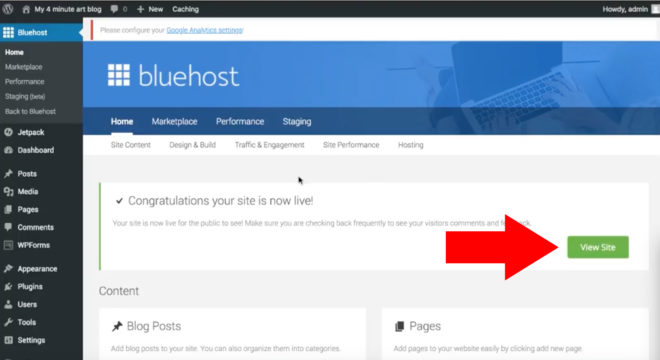This screenshot has height=360, width=660.
Task: Open the Howdy, admin account menu
Action: [625, 9]
